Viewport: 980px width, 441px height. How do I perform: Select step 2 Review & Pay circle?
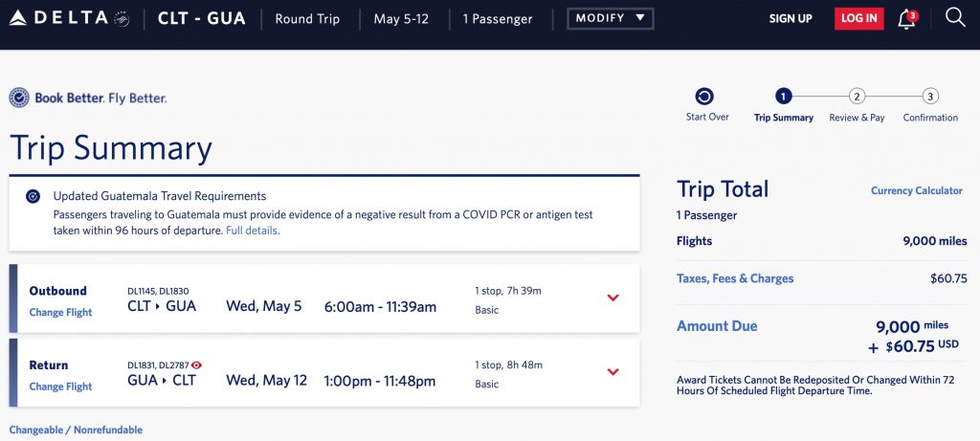(x=857, y=96)
